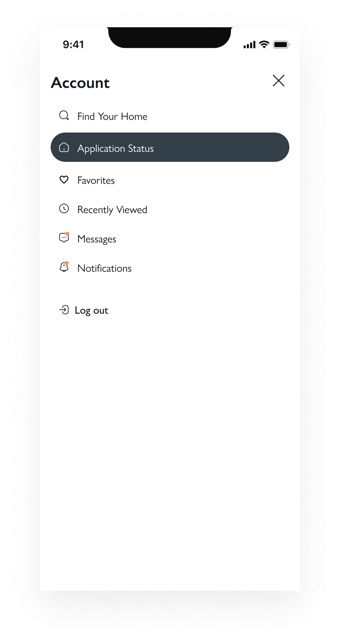The image size is (340, 644).
Task: Close the Account menu with X
Action: point(278,81)
